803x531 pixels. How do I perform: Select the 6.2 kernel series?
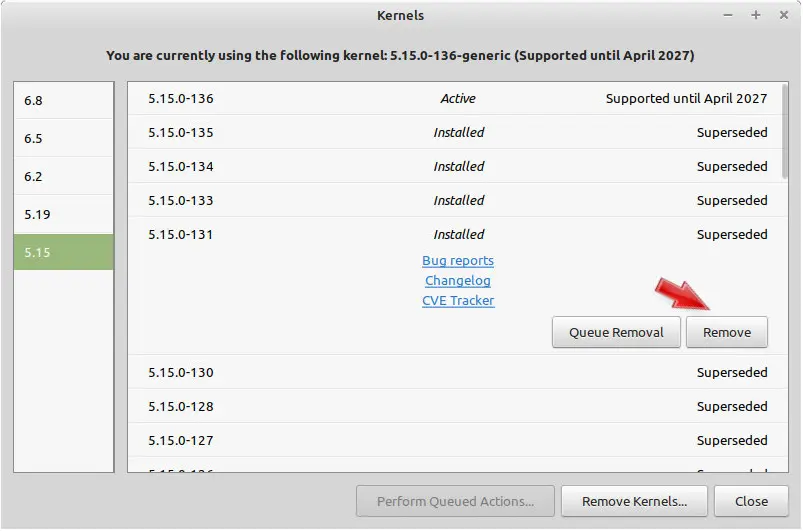click(64, 176)
